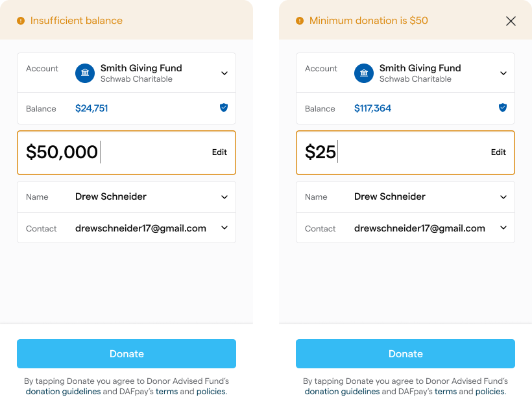Viewport: 532px width, 415px height.
Task: Open the Contact dropdown in left panel
Action: [x=224, y=228]
